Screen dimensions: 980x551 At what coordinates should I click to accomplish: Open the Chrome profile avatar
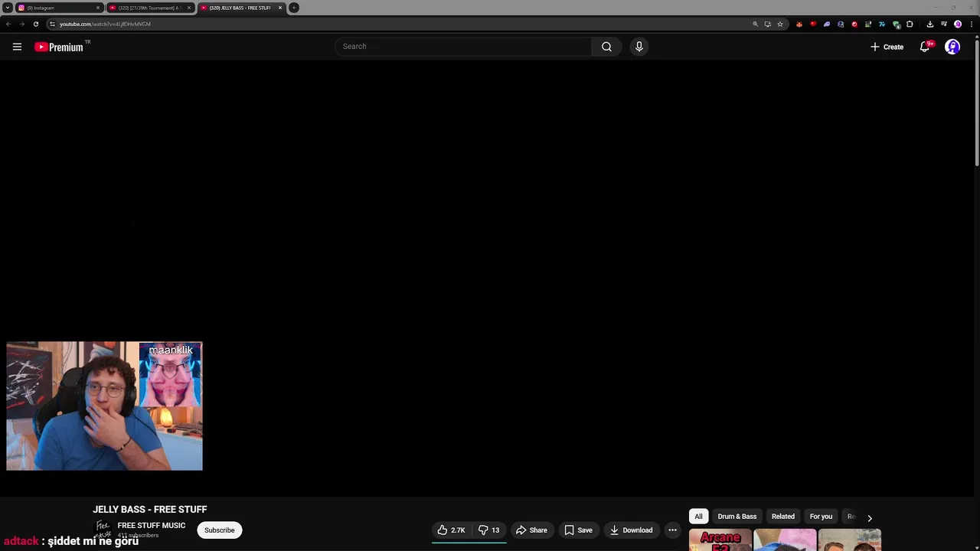coord(958,24)
